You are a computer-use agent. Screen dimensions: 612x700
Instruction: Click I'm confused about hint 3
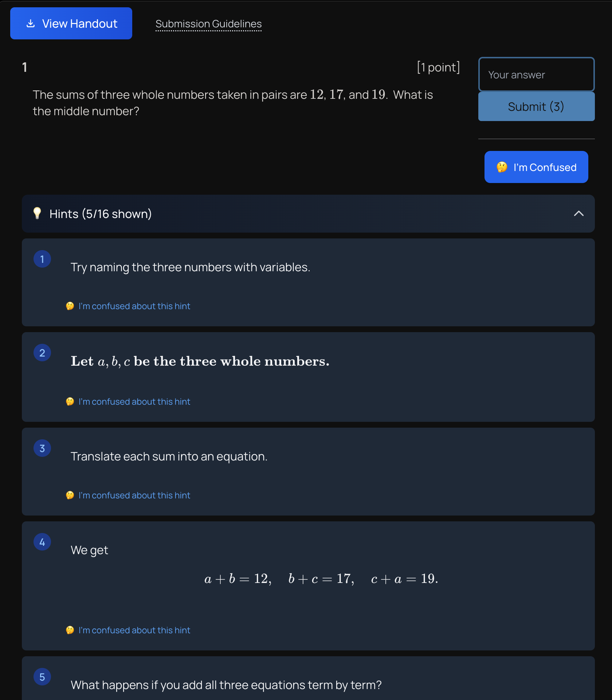click(x=134, y=495)
